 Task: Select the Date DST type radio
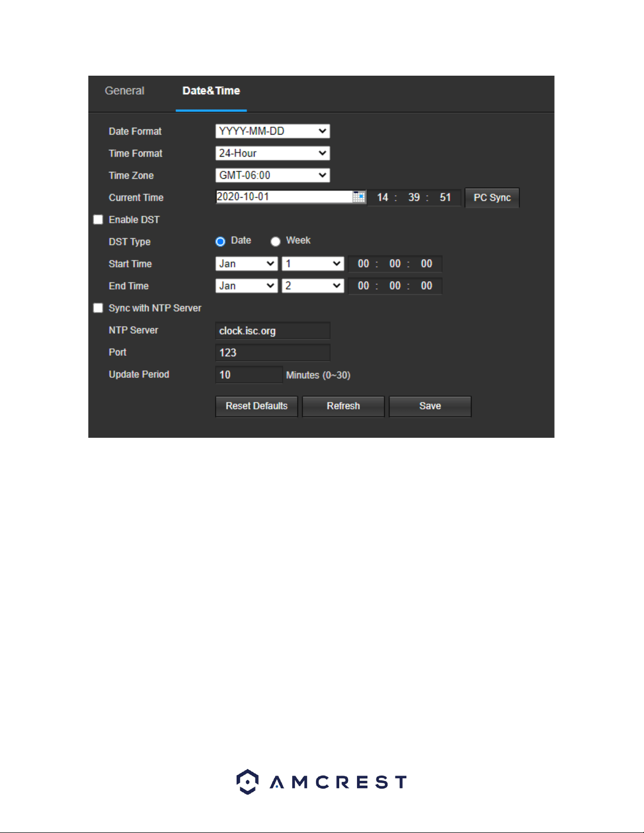[220, 242]
